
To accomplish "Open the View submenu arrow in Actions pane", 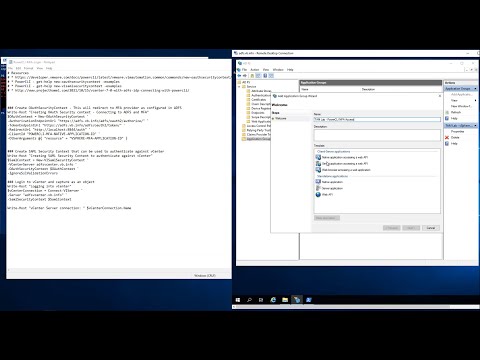I will tap(476, 100).
